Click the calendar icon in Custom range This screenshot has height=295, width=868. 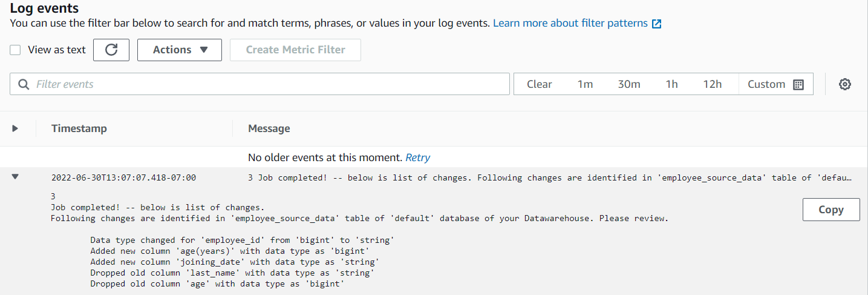click(x=798, y=84)
